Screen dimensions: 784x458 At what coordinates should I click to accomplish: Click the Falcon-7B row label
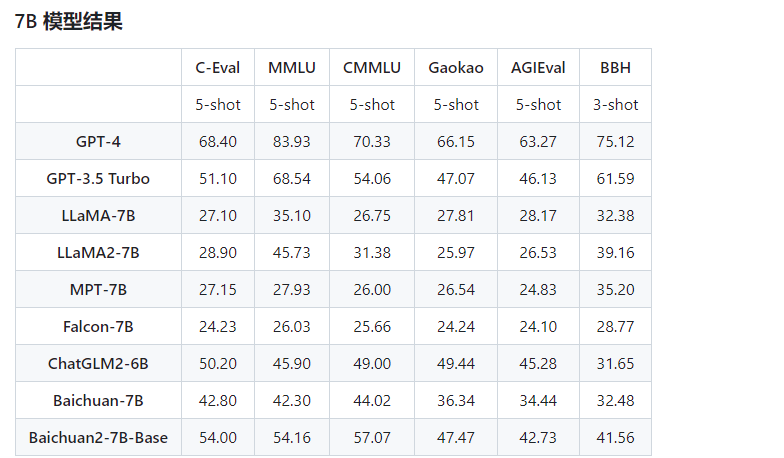pos(98,326)
